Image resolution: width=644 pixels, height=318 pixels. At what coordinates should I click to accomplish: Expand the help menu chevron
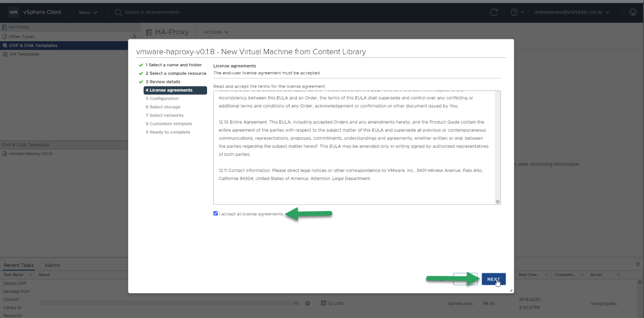pyautogui.click(x=522, y=13)
